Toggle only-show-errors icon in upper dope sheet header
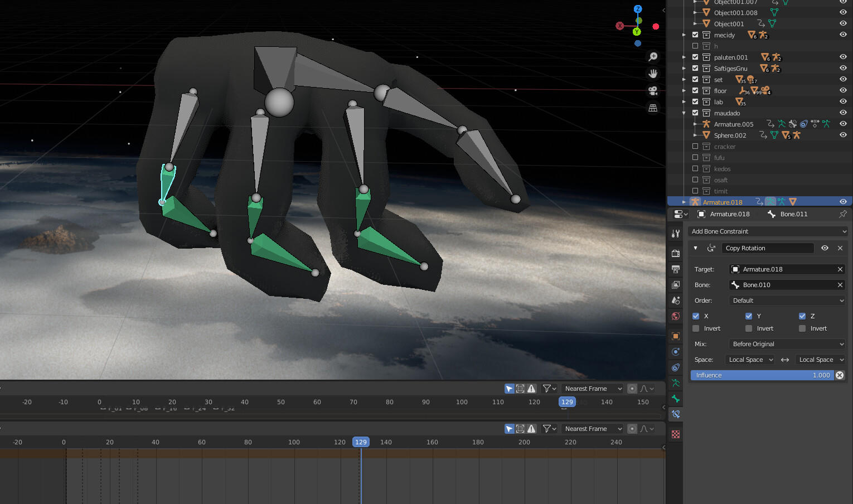The width and height of the screenshot is (853, 504). coord(531,389)
